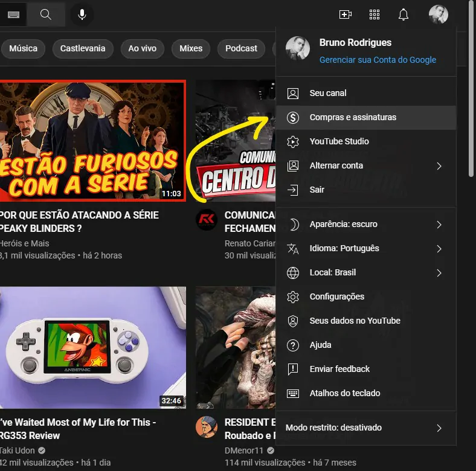Click the Enviar feedback exclamation icon
The image size is (476, 471).
(293, 370)
